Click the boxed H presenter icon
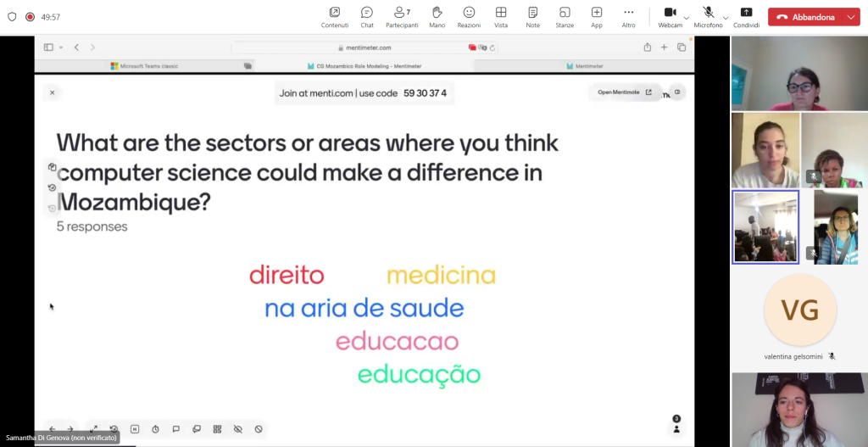868x447 pixels. 135,428
